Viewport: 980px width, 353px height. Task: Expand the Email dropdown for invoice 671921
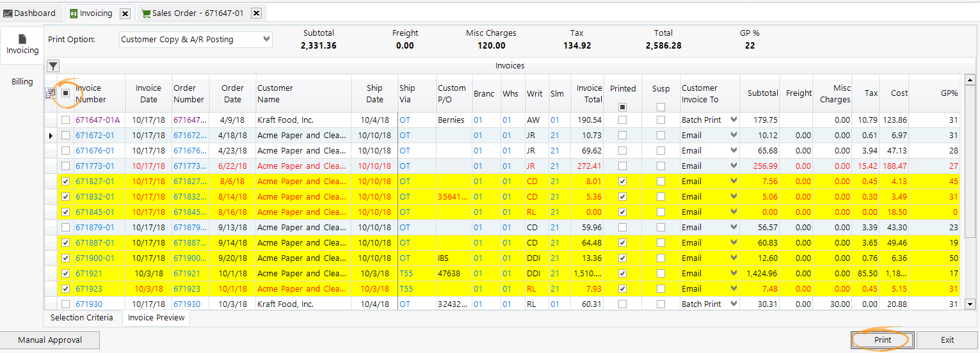(x=734, y=274)
